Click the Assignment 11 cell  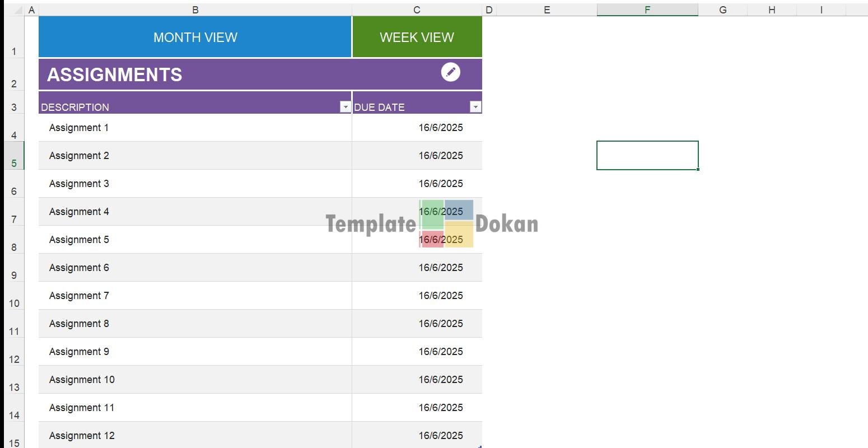click(195, 408)
